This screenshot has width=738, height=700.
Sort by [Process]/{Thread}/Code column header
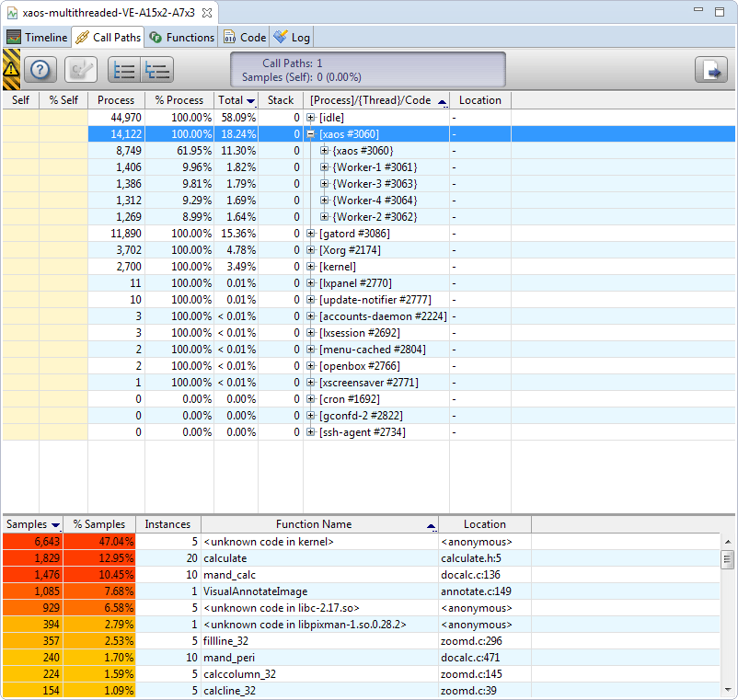click(376, 100)
